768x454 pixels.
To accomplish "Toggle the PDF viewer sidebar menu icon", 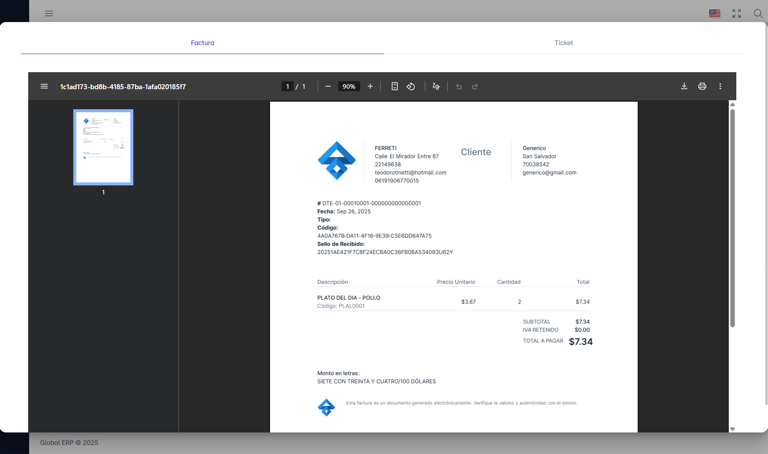I will click(44, 87).
